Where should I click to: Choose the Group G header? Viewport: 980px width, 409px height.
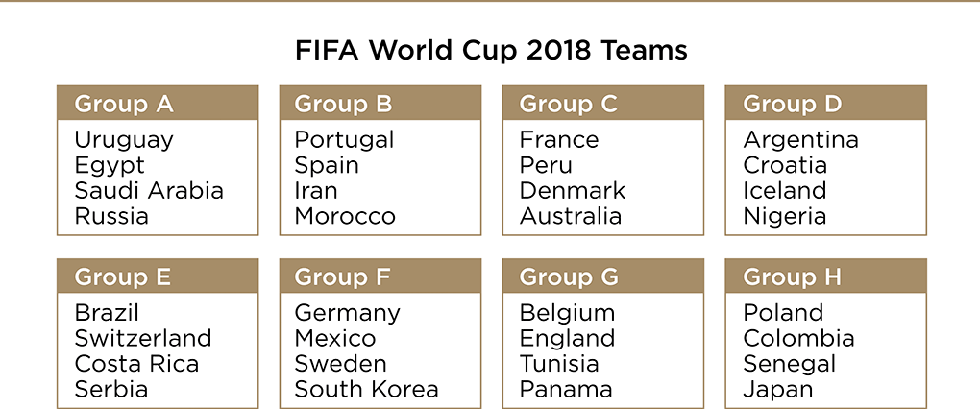569,277
